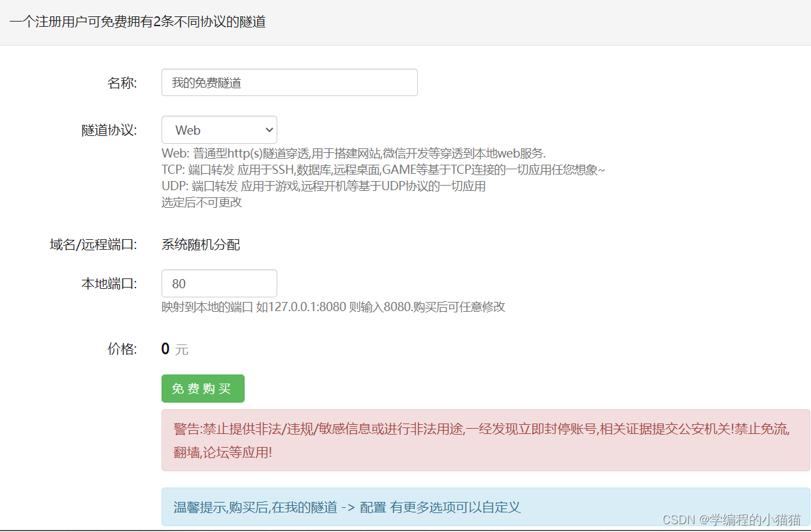Image resolution: width=811 pixels, height=532 pixels.
Task: Click the 选定后不可更改 note
Action: (x=201, y=202)
